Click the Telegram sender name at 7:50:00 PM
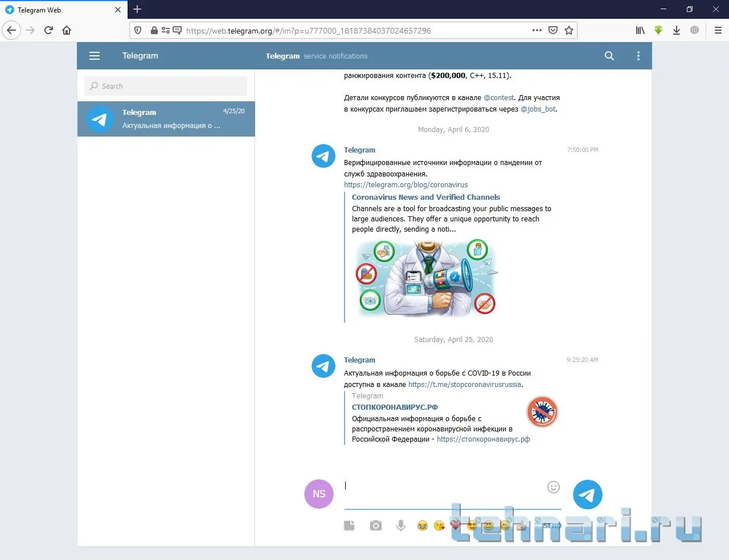The height and width of the screenshot is (560, 729). pos(359,150)
